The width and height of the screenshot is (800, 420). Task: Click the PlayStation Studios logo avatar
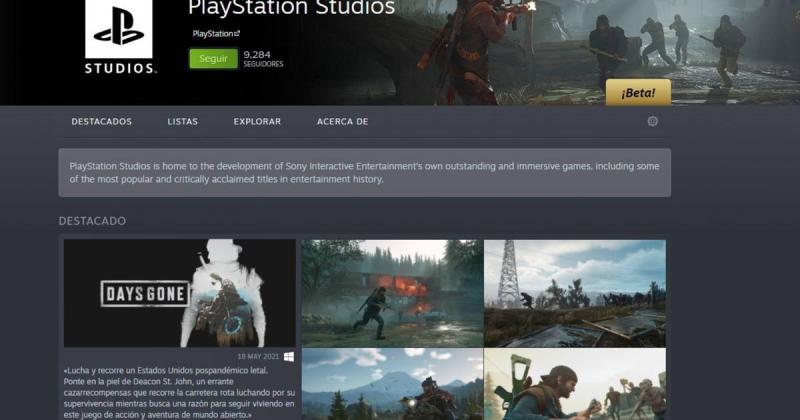click(x=119, y=38)
